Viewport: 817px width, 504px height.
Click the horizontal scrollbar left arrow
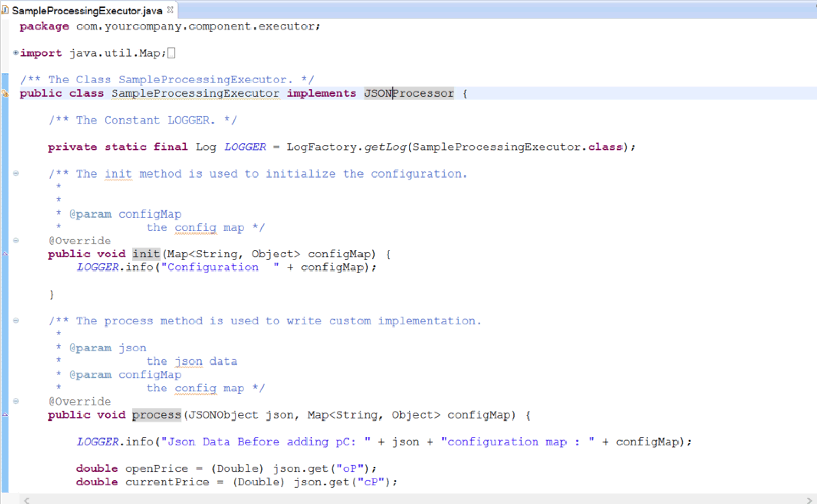[x=27, y=500]
